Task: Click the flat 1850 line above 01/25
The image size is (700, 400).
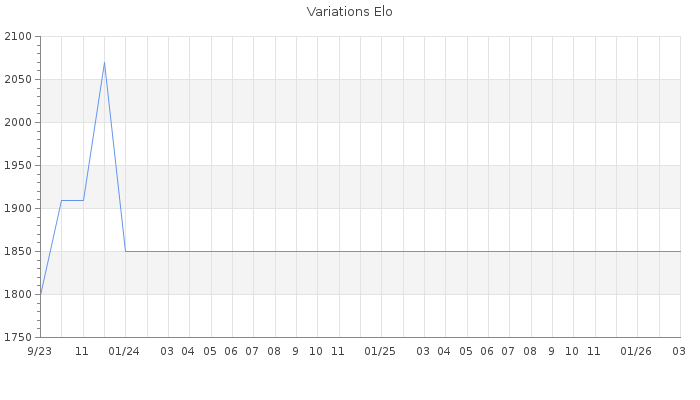Action: 381,251
